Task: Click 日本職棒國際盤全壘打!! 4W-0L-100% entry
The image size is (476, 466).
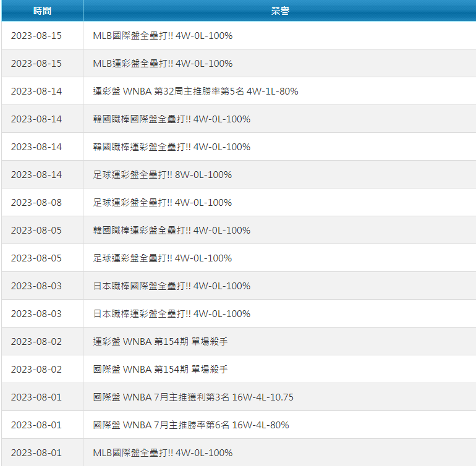Action: 171,286
